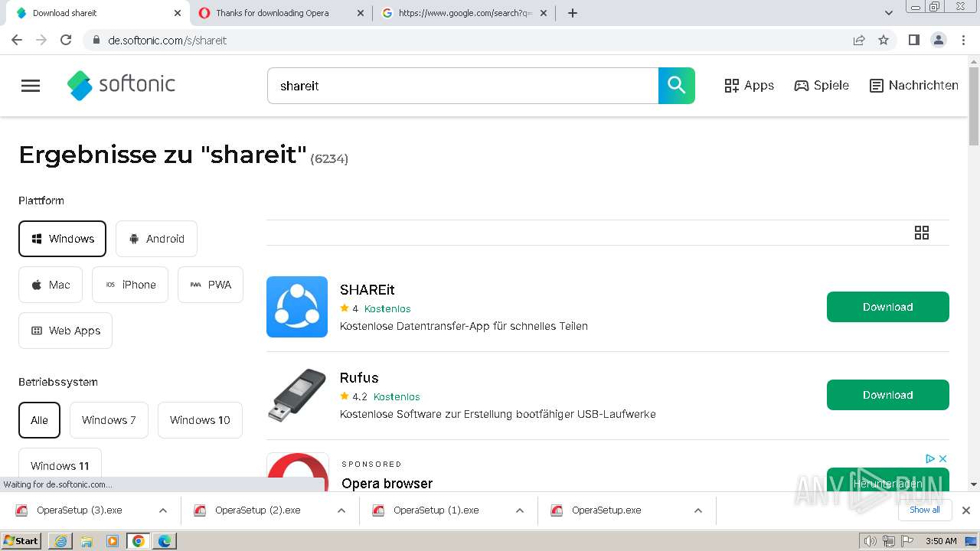Bookmark this page with star icon
The height and width of the screenshot is (551, 980).
[884, 40]
